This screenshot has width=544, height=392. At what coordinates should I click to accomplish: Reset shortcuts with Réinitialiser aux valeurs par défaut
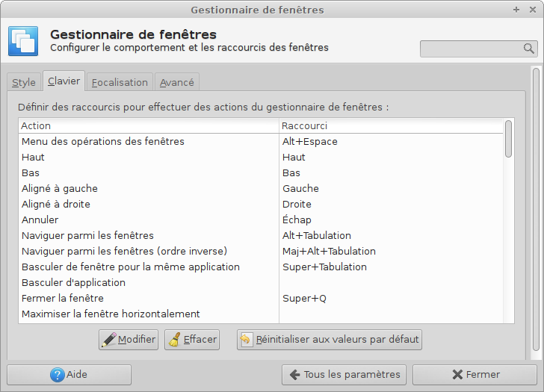tap(330, 339)
